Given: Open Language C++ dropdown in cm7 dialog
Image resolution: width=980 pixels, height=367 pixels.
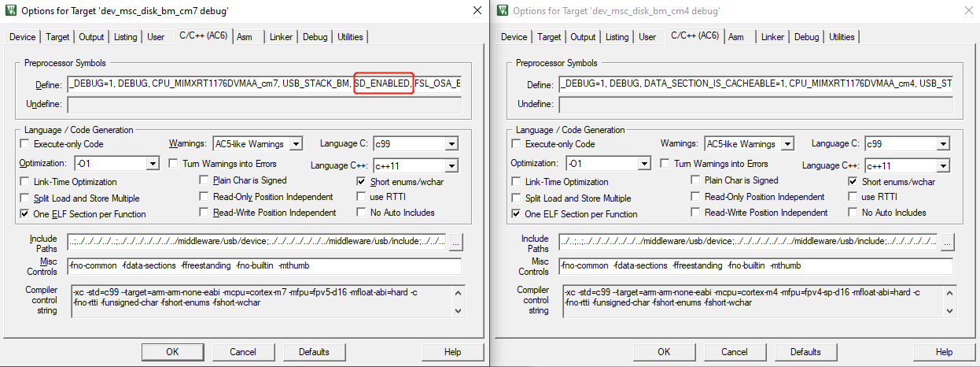Looking at the screenshot, I should click(x=451, y=166).
